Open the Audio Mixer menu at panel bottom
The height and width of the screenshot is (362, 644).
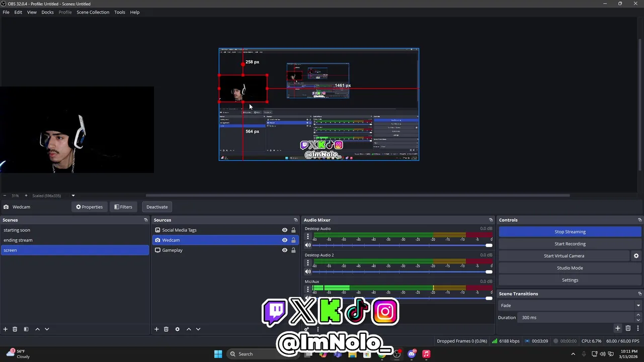[x=317, y=329]
